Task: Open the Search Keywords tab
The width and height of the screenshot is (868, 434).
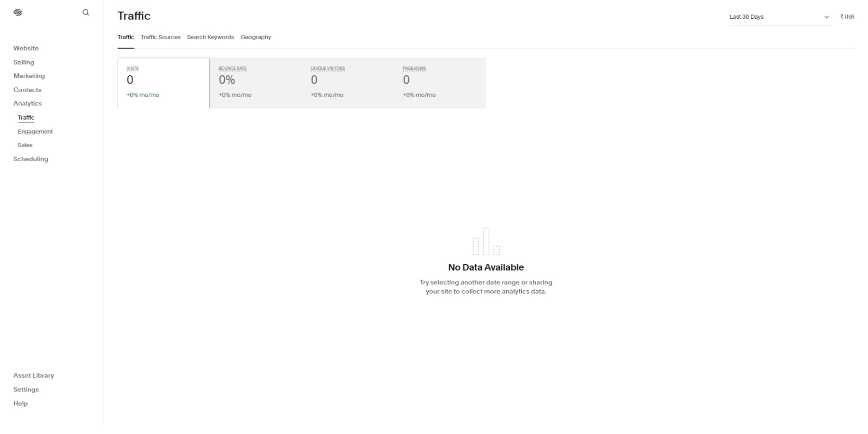Action: tap(210, 37)
